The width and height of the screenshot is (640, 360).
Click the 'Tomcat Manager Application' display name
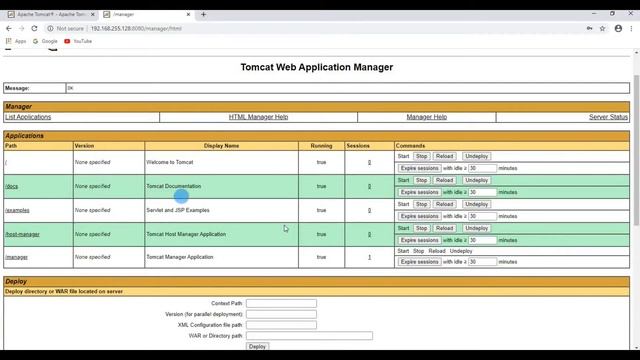[x=180, y=257]
